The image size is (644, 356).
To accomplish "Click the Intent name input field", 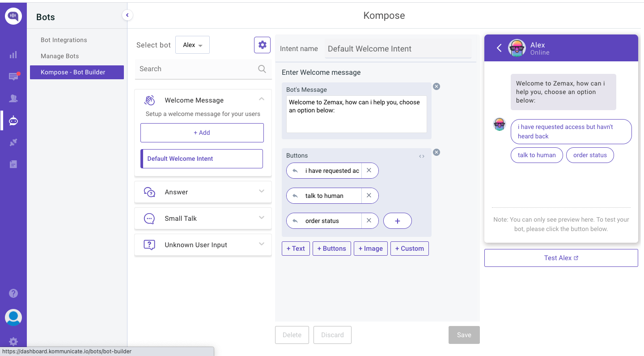I will click(x=398, y=49).
